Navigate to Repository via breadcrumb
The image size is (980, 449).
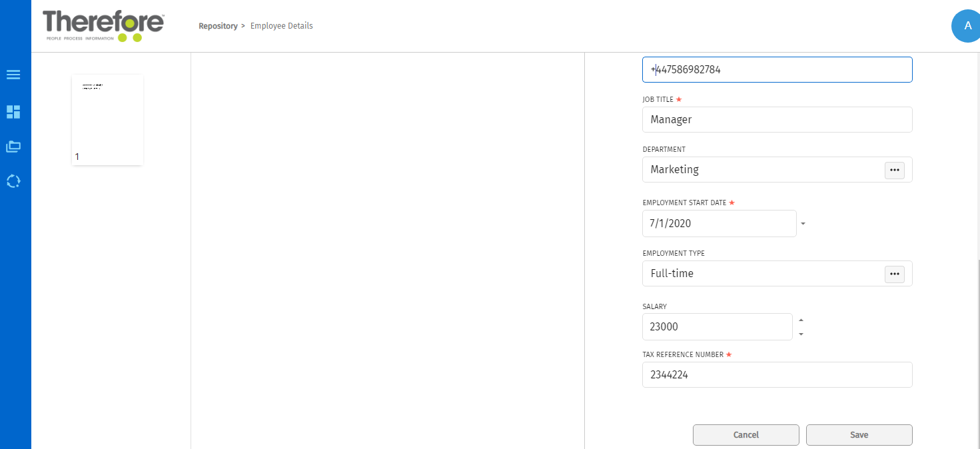pyautogui.click(x=218, y=25)
